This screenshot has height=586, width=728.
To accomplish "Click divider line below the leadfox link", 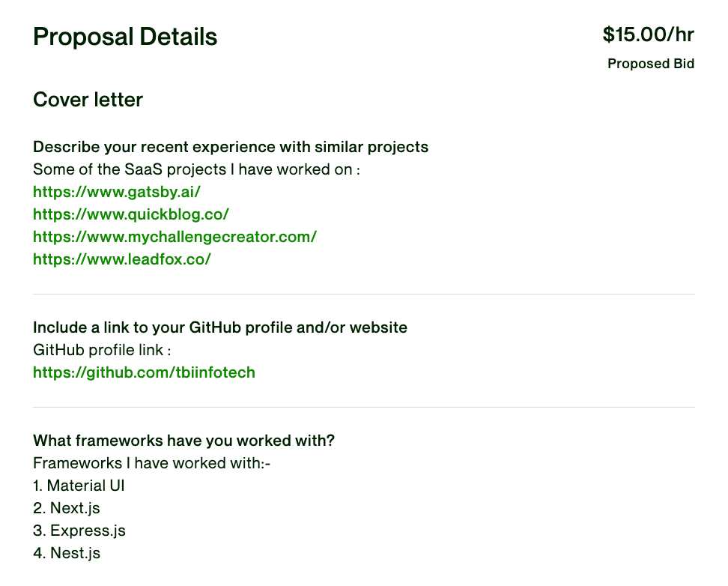I will click(364, 294).
